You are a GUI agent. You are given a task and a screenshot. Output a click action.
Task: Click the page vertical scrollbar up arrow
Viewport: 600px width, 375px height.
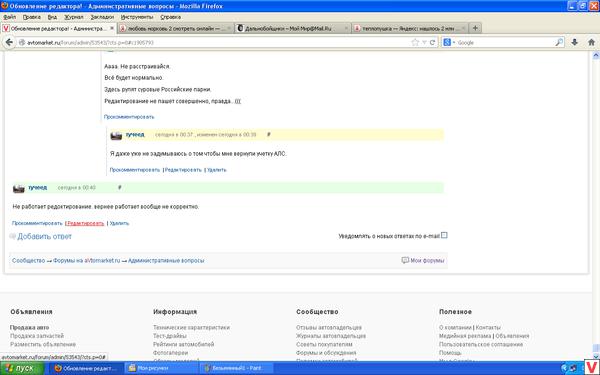tap(596, 56)
